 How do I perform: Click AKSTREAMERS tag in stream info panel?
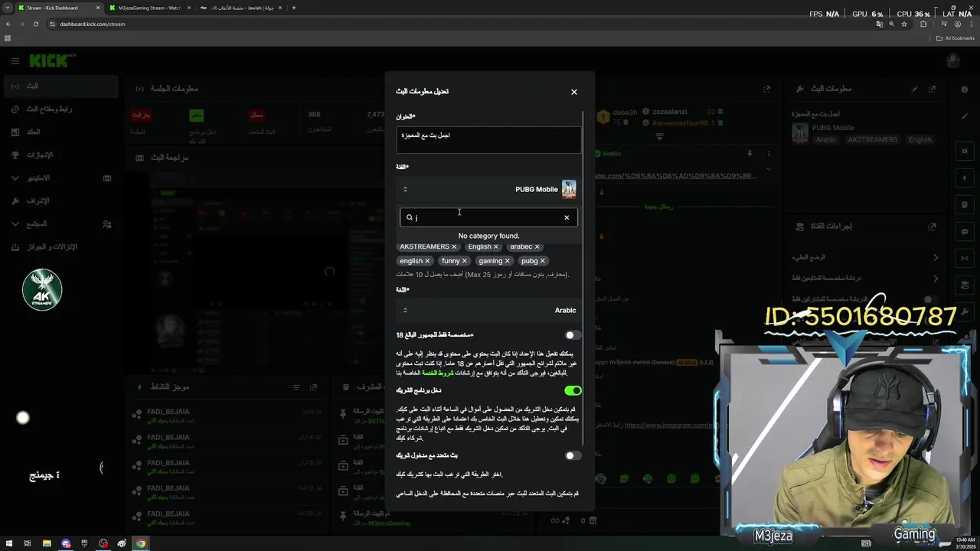click(872, 140)
